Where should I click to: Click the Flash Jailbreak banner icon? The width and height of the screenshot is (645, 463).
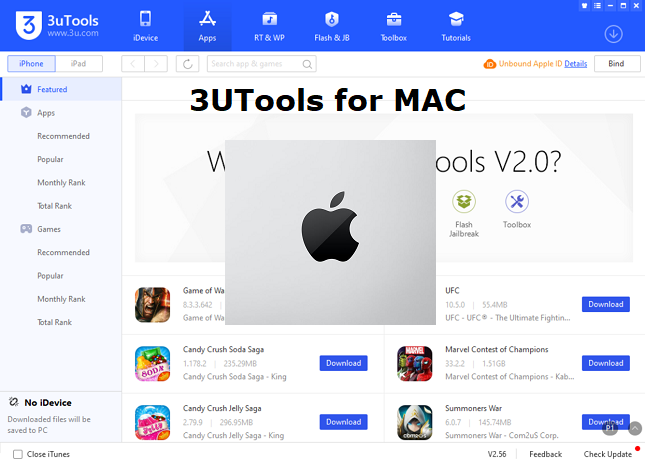(x=464, y=201)
